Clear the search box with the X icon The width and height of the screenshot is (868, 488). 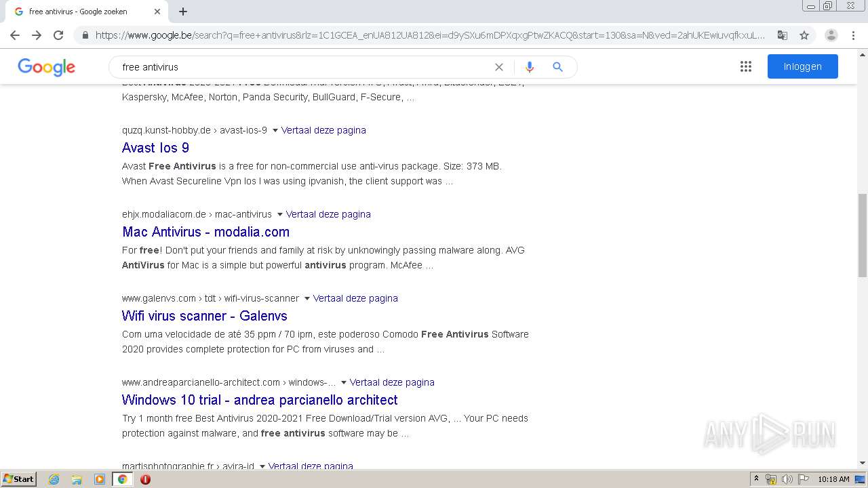coord(499,67)
